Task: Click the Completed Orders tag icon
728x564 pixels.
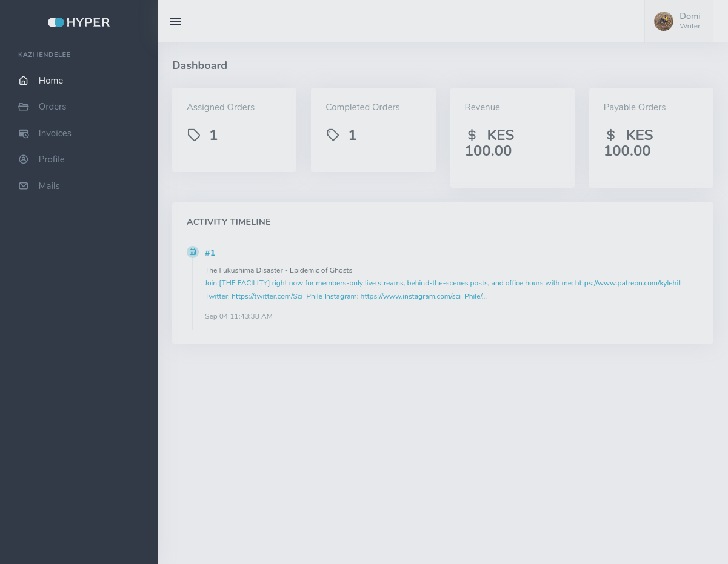Action: pyautogui.click(x=333, y=135)
